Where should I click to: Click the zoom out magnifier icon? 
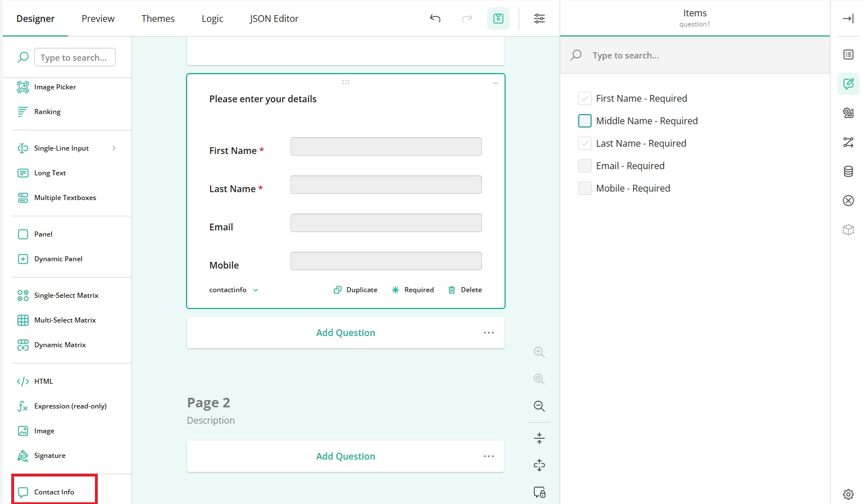[x=539, y=406]
